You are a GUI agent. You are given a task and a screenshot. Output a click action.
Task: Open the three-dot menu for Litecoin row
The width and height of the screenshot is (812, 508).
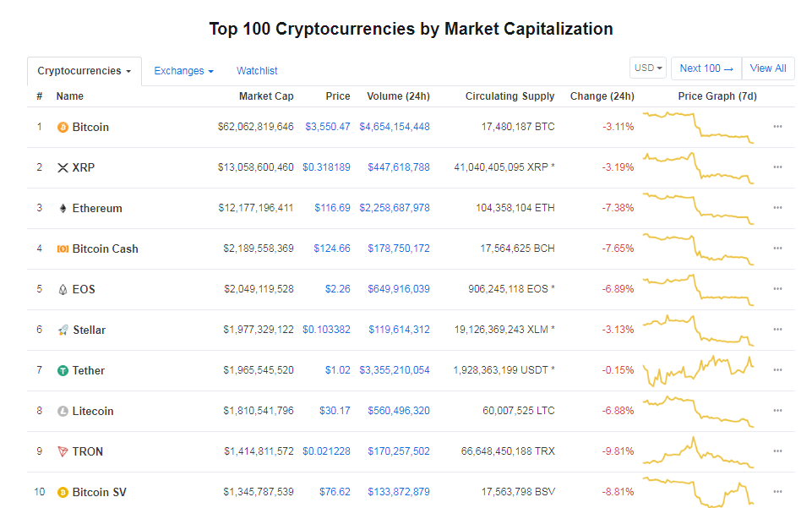point(777,411)
